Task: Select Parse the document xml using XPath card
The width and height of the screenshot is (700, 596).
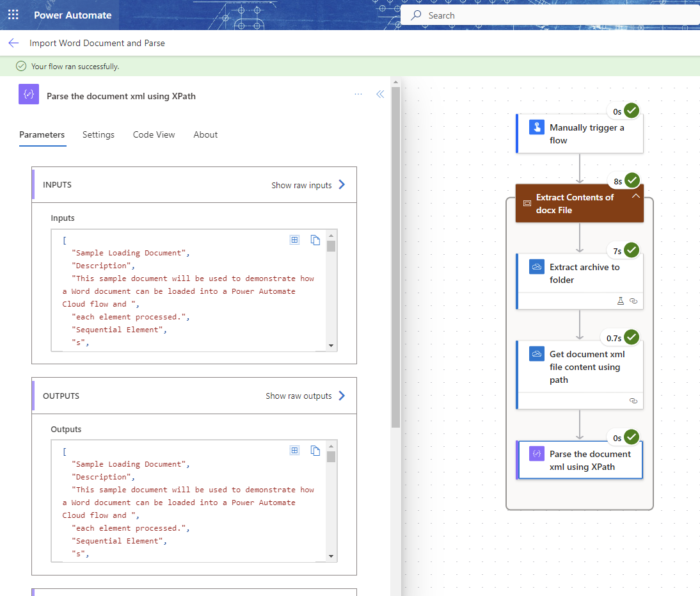Action: (580, 460)
